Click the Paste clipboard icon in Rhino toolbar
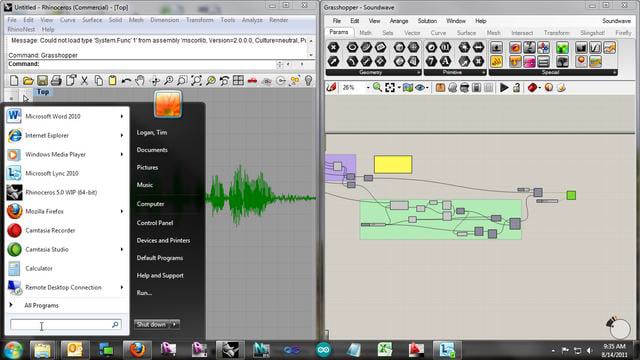Image resolution: width=640 pixels, height=360 pixels. tap(112, 80)
